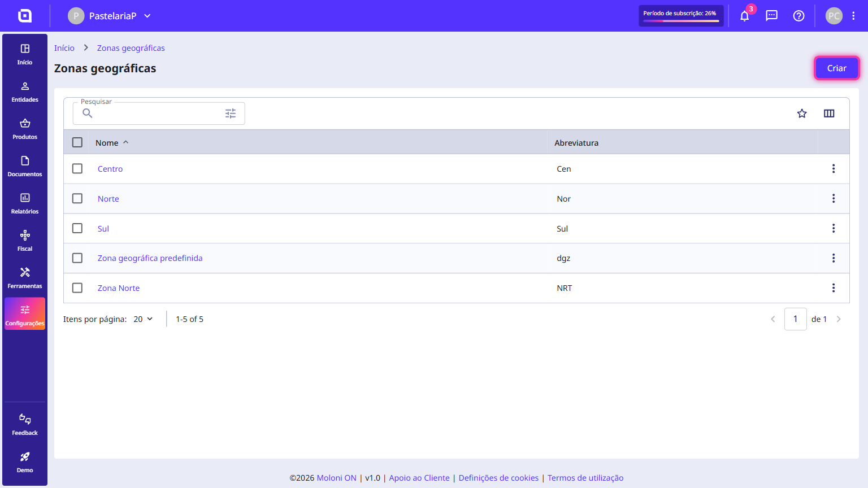Open the column layout icon
This screenshot has width=868, height=488.
(829, 114)
